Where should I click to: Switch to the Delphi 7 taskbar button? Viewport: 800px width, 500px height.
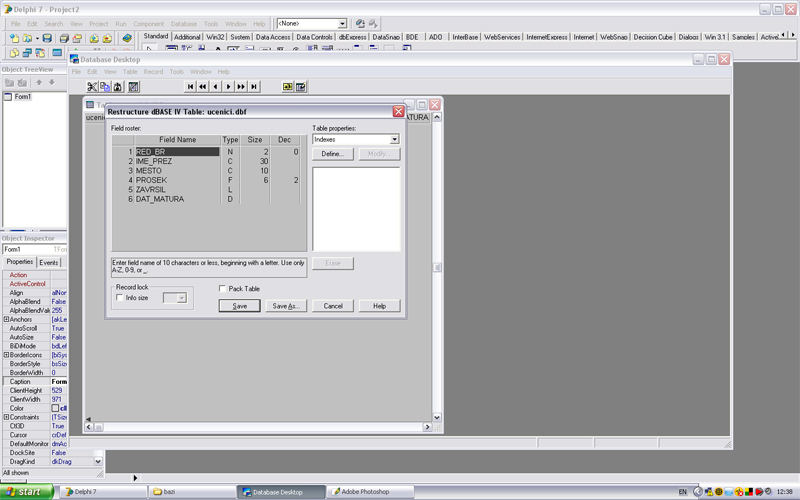104,492
